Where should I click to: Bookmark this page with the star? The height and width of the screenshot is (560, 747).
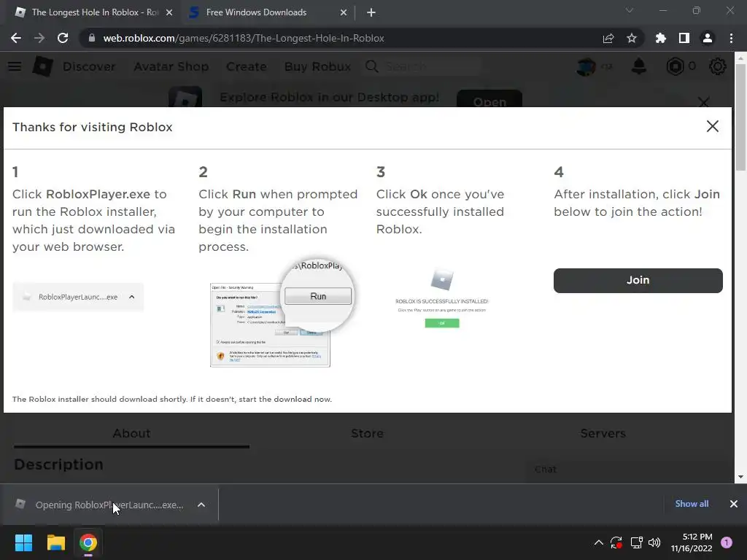click(x=632, y=38)
